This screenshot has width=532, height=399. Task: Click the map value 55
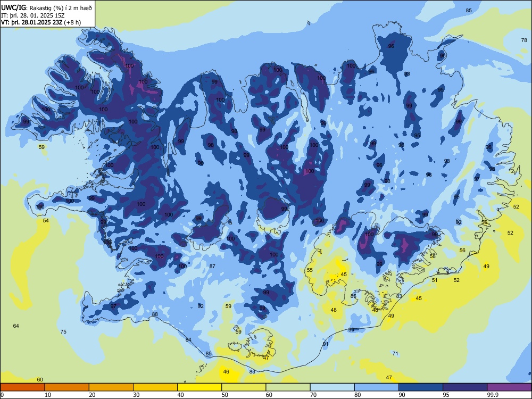pyautogui.click(x=310, y=270)
